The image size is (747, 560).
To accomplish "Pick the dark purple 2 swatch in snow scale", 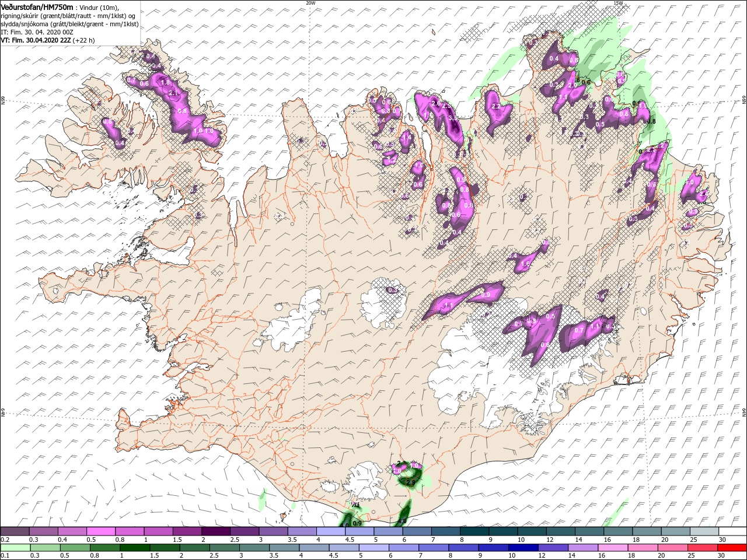I will tap(216, 531).
